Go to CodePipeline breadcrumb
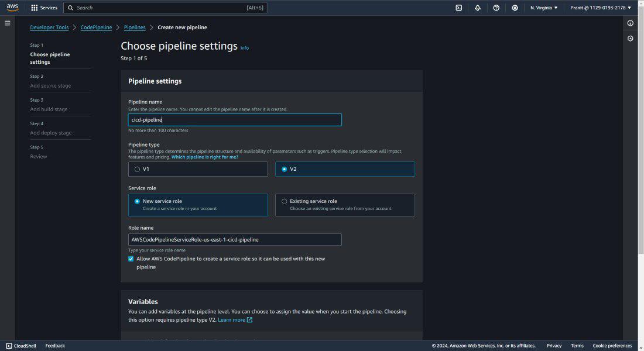Viewport: 644px width, 351px height. point(96,27)
